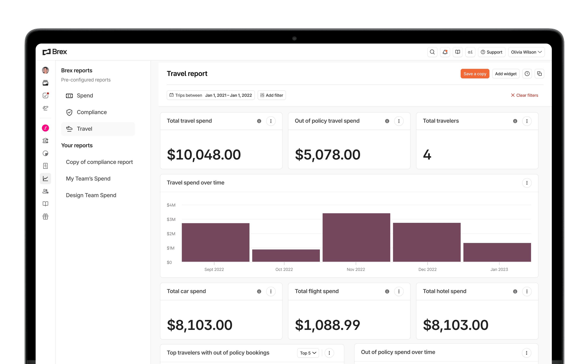588x364 pixels.
Task: Click the gift rewards icon in sidebar
Action: tap(45, 216)
